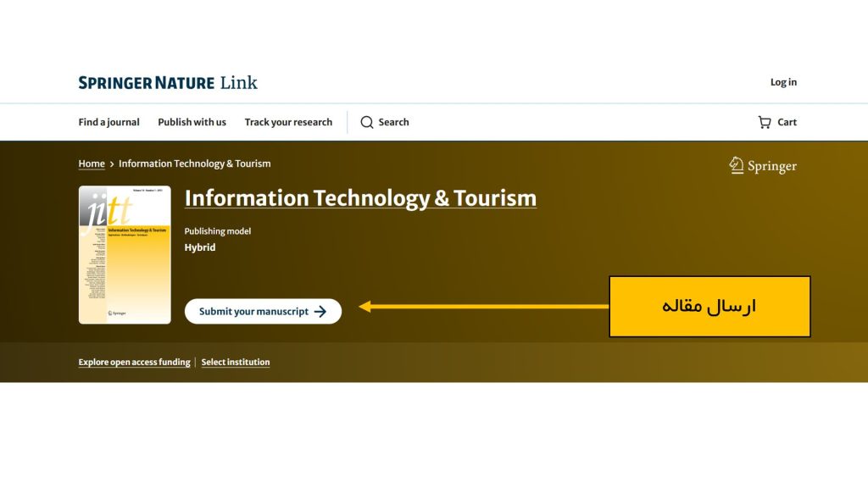868x488 pixels.
Task: Open the jitt journal cover image
Action: tap(125, 255)
